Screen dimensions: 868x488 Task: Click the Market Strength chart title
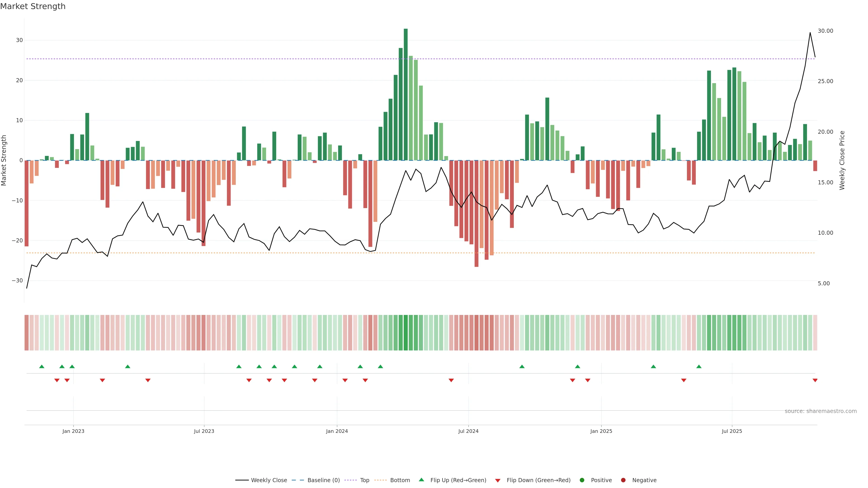33,6
